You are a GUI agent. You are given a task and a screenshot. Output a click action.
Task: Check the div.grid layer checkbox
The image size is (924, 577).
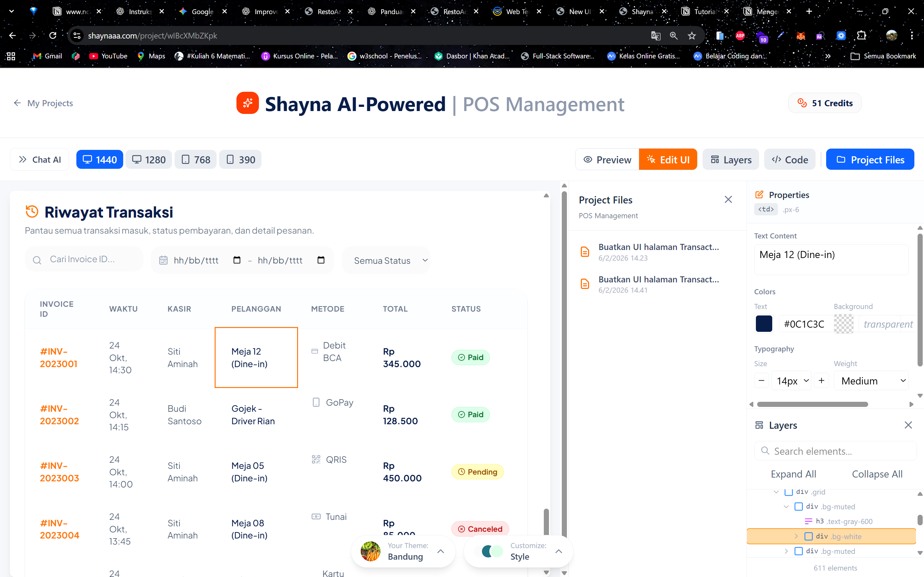789,492
